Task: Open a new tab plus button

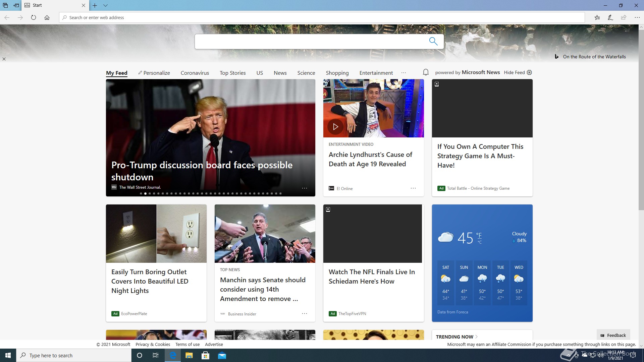Action: click(95, 5)
